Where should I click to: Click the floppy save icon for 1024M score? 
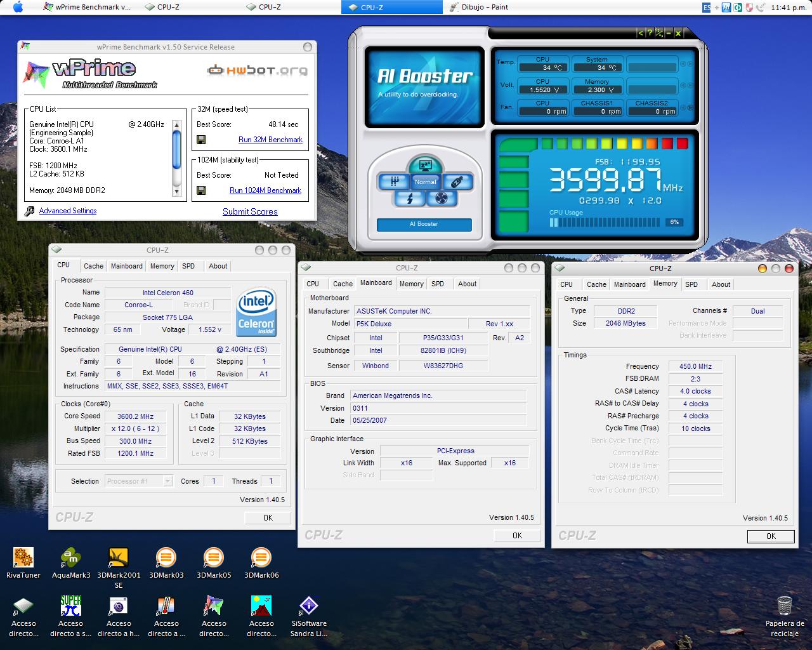pos(201,190)
